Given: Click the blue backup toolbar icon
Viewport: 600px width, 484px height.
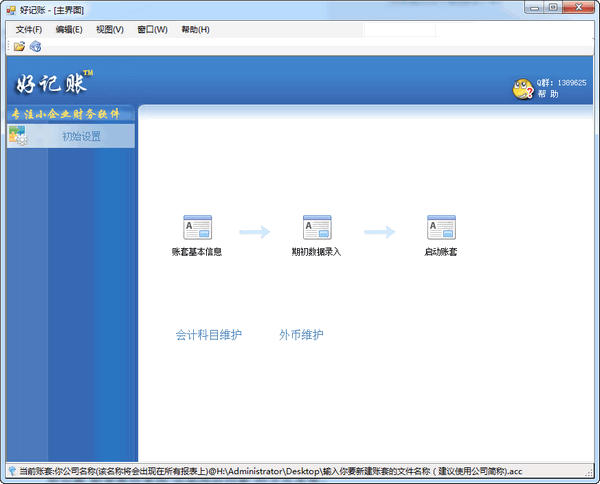Looking at the screenshot, I should pos(36,46).
